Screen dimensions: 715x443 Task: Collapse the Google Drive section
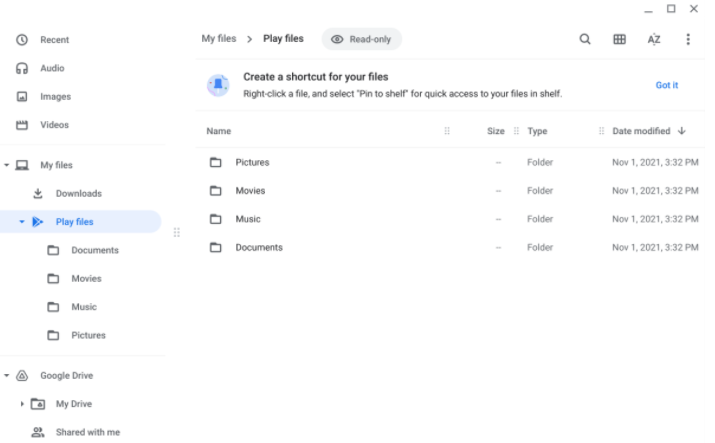[7, 375]
